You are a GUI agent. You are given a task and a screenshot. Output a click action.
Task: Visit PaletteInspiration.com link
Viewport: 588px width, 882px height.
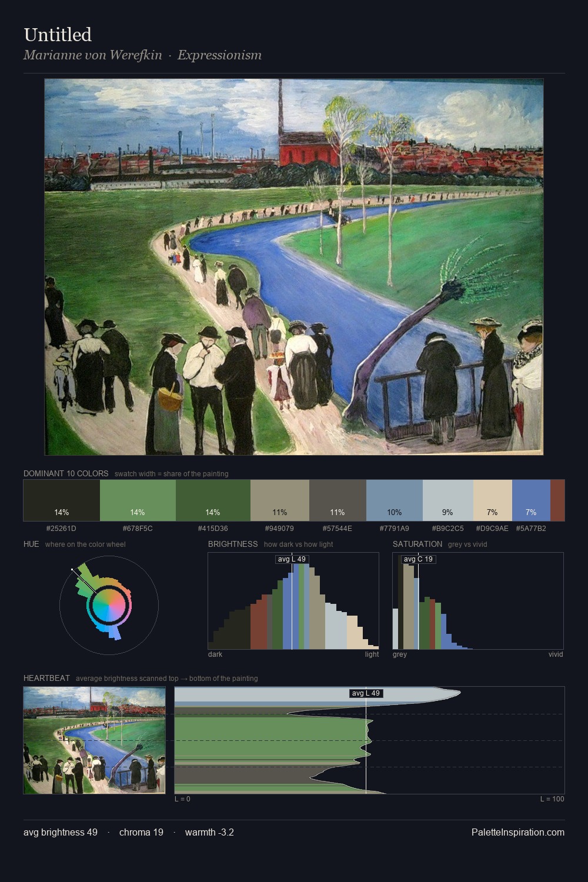click(518, 832)
